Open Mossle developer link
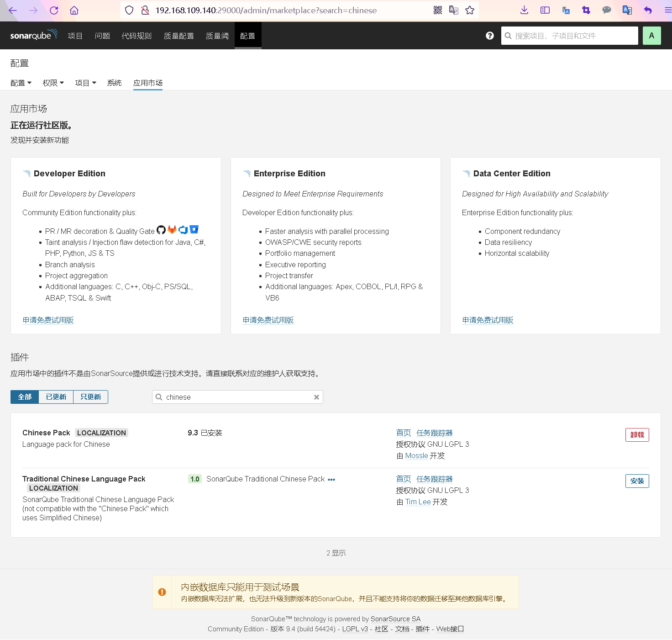 point(417,456)
